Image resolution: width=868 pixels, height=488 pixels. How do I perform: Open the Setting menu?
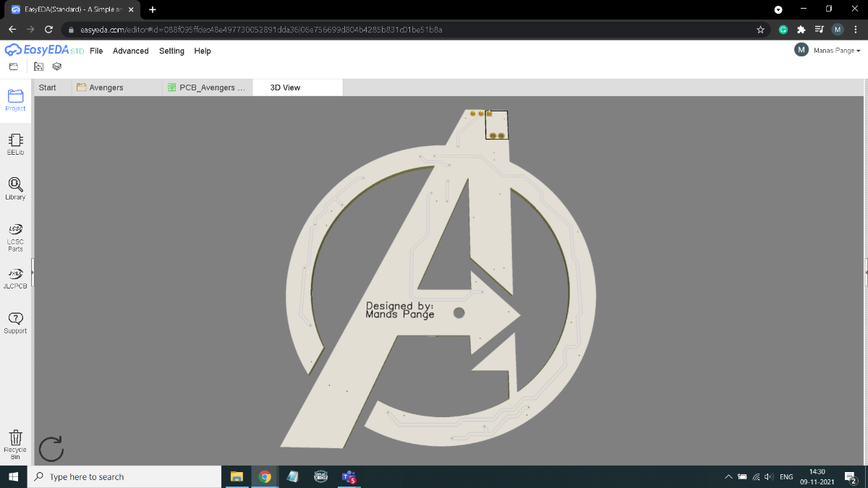pyautogui.click(x=171, y=51)
